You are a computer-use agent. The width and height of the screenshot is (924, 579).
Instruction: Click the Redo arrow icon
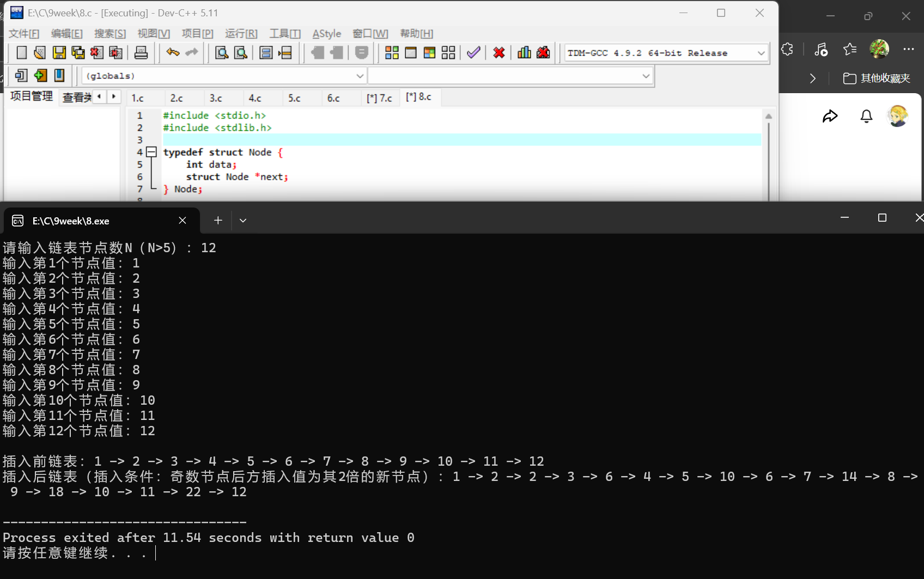[192, 52]
